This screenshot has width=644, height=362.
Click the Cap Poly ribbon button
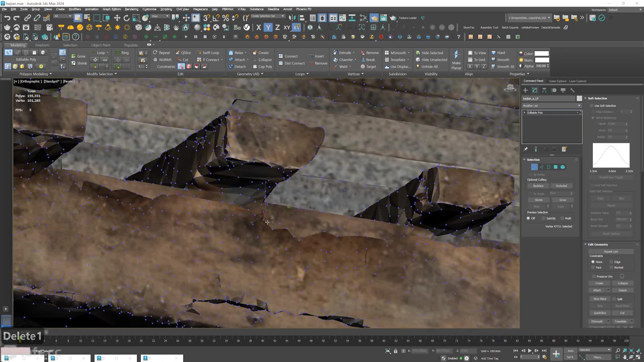262,66
